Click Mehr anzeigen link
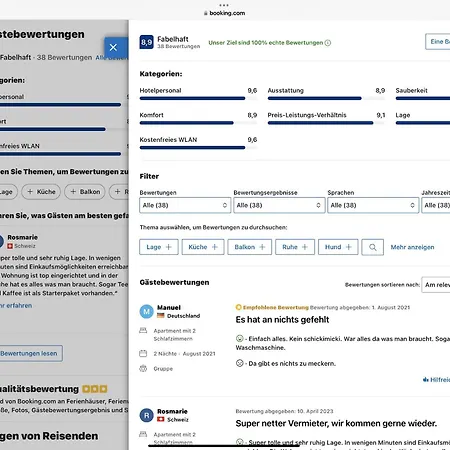 pyautogui.click(x=412, y=247)
